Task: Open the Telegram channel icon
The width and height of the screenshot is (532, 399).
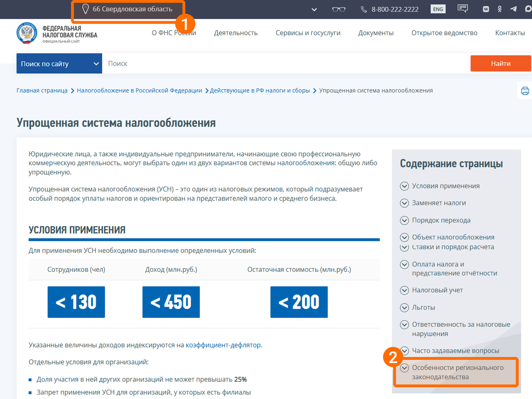Action: click(x=514, y=9)
